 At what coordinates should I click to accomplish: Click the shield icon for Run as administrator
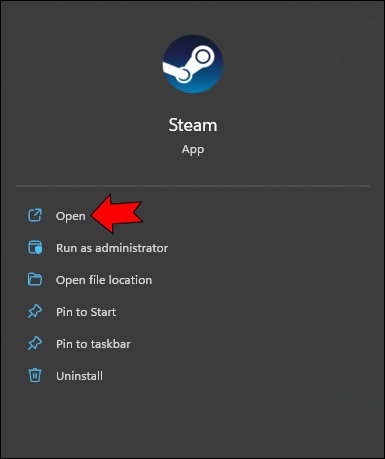click(x=35, y=247)
